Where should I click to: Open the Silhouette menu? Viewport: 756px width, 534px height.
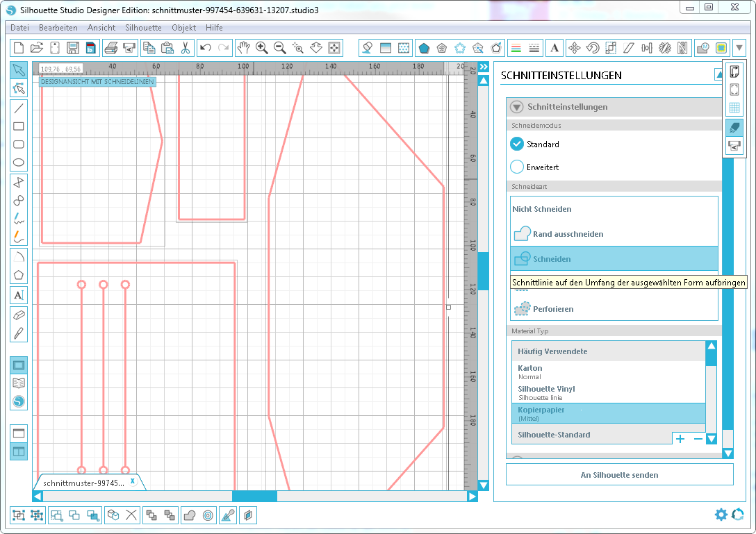click(x=143, y=28)
